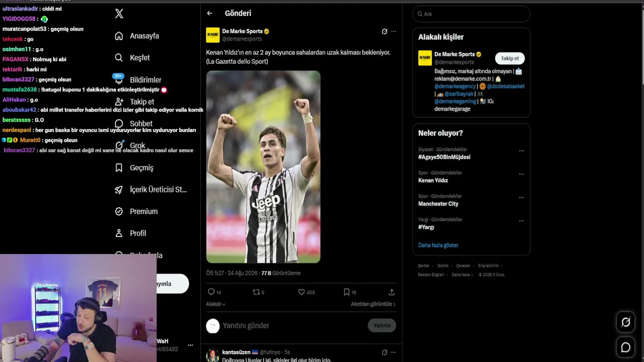Open the Erişilebilirlik footer link
644x362 pixels.
coord(488,266)
